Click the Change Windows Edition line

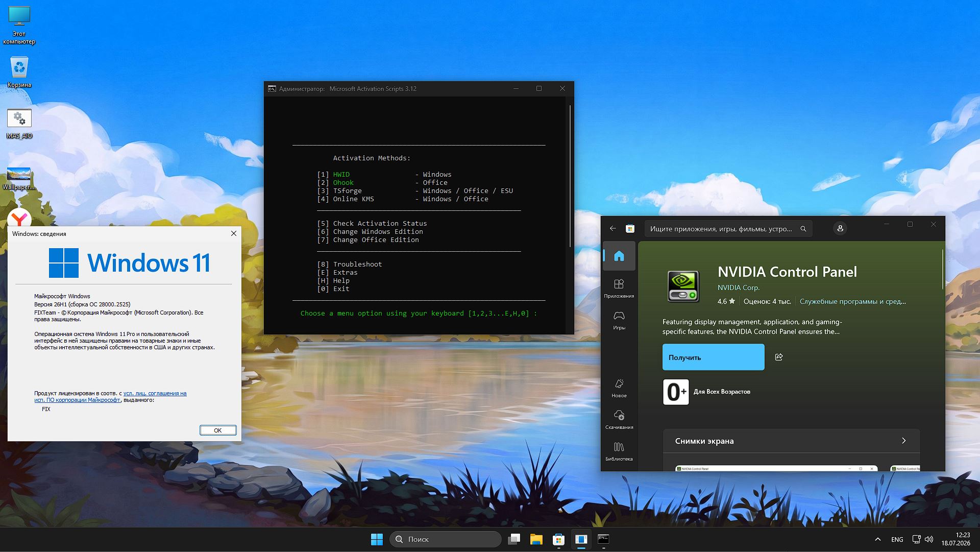click(x=370, y=231)
